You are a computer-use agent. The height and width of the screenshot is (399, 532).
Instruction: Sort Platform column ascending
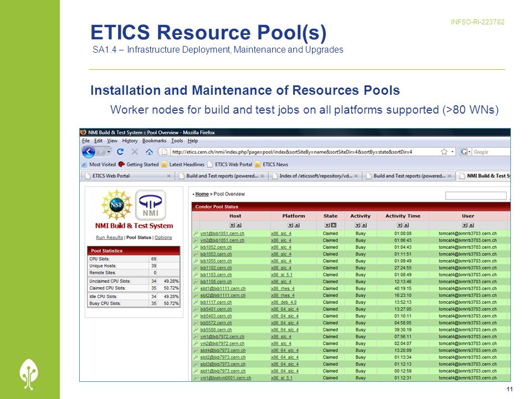pos(297,226)
